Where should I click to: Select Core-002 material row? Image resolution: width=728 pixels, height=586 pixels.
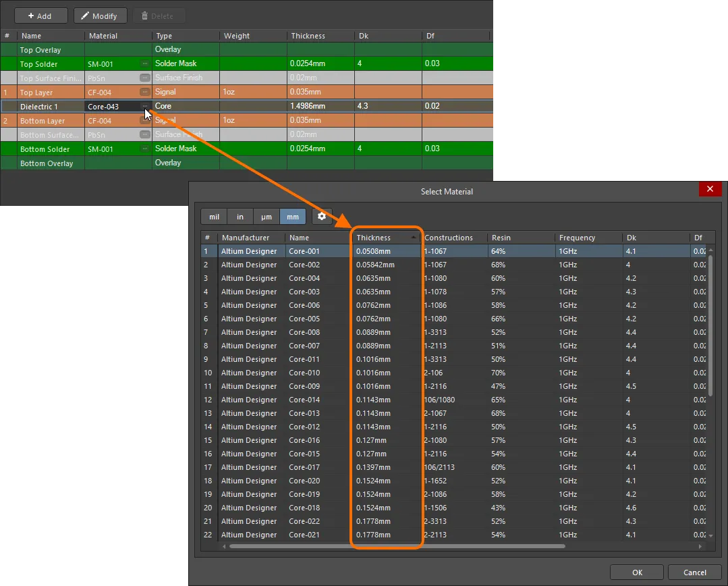coord(453,265)
